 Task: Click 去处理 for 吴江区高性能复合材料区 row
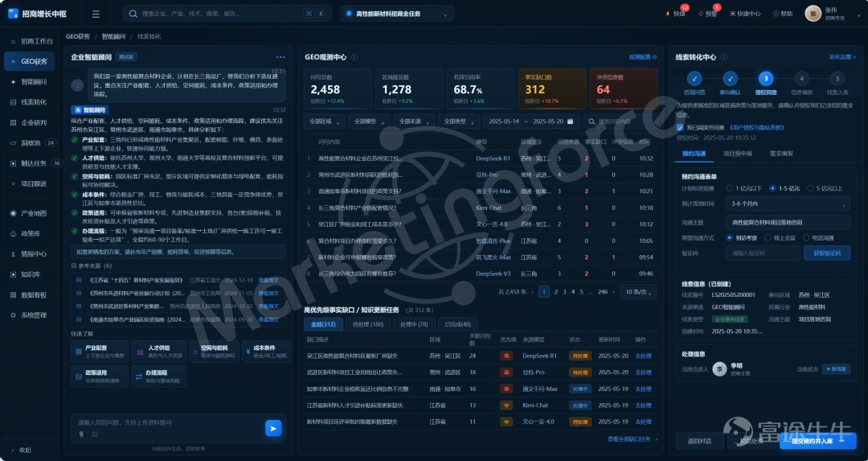tap(643, 356)
